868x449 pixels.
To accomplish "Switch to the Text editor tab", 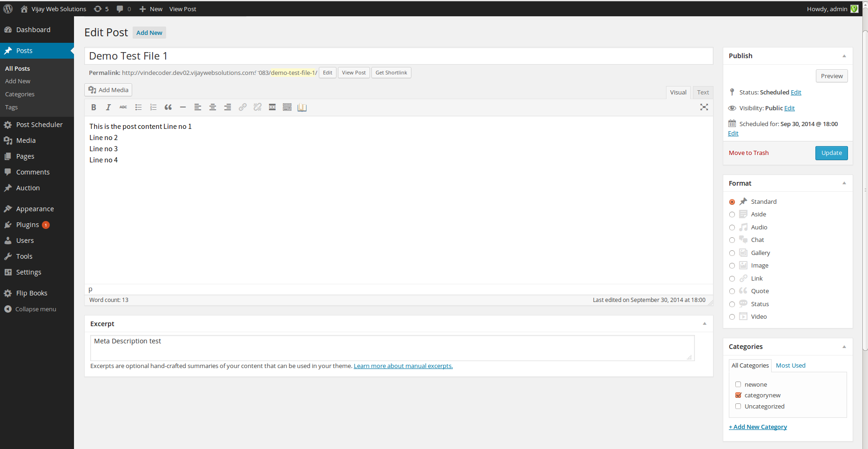I will click(x=703, y=93).
